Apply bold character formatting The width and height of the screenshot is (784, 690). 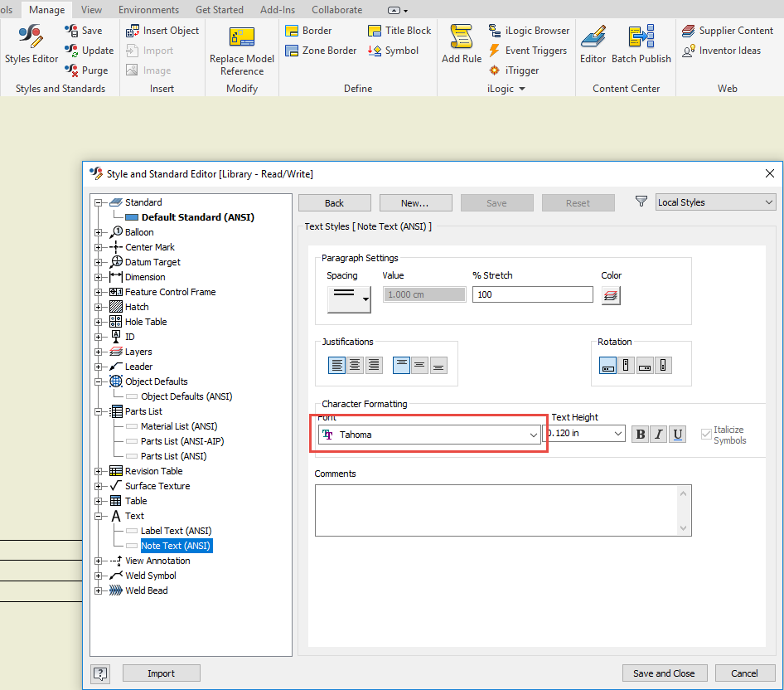point(639,434)
